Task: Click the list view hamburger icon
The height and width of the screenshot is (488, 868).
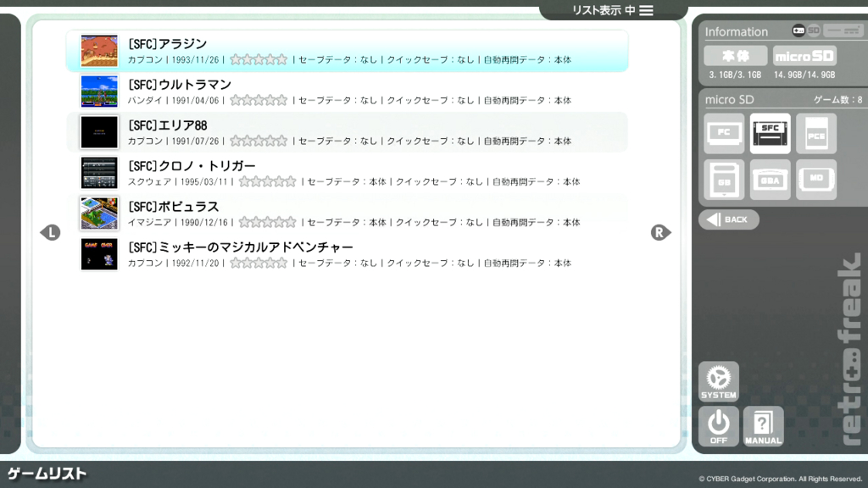Action: coord(646,10)
